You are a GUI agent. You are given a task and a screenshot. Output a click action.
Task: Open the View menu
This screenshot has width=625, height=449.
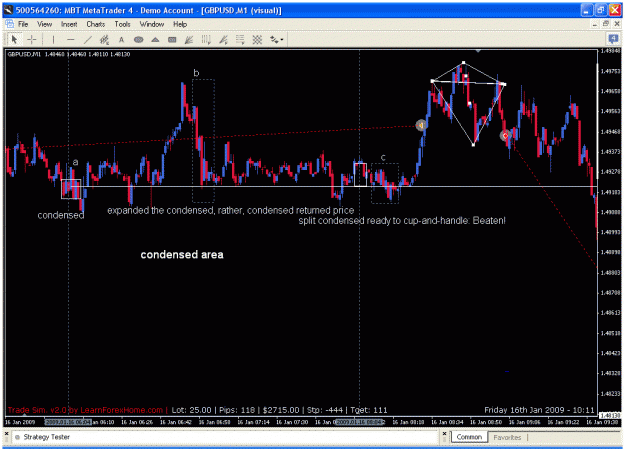45,24
